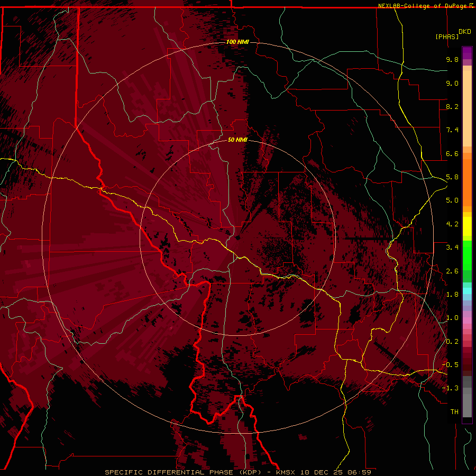
Task: Click the 10 DEC 25 06:59 timestamp
Action: click(336, 472)
